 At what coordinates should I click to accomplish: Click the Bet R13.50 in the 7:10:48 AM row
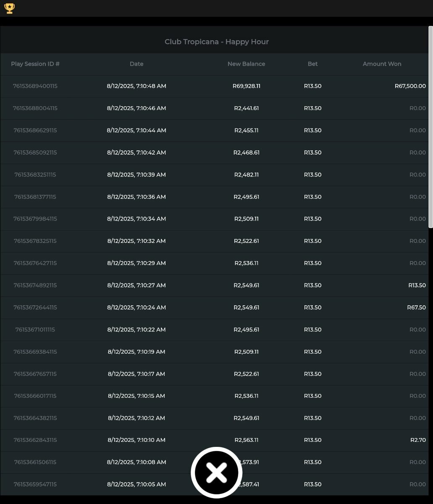313,86
